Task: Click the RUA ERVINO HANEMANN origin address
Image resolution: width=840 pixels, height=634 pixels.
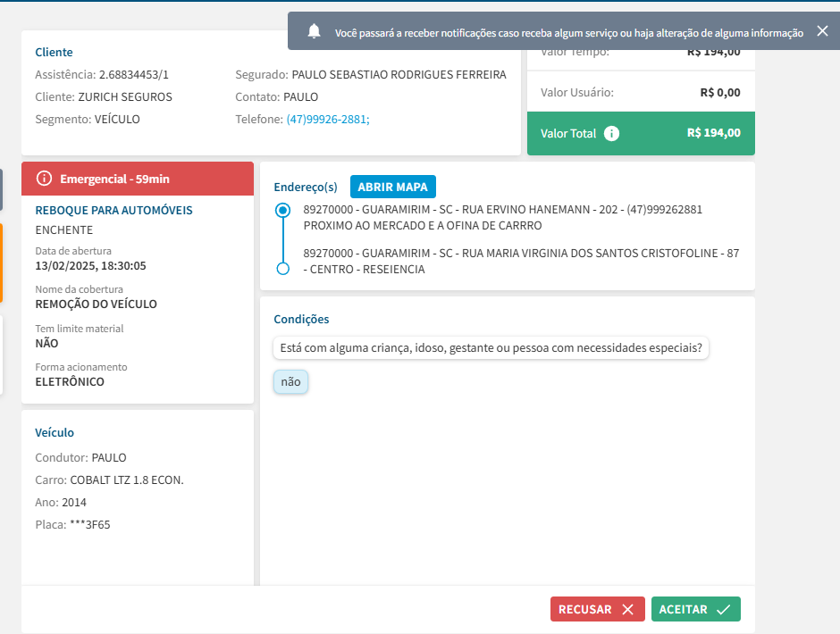Action: 502,217
